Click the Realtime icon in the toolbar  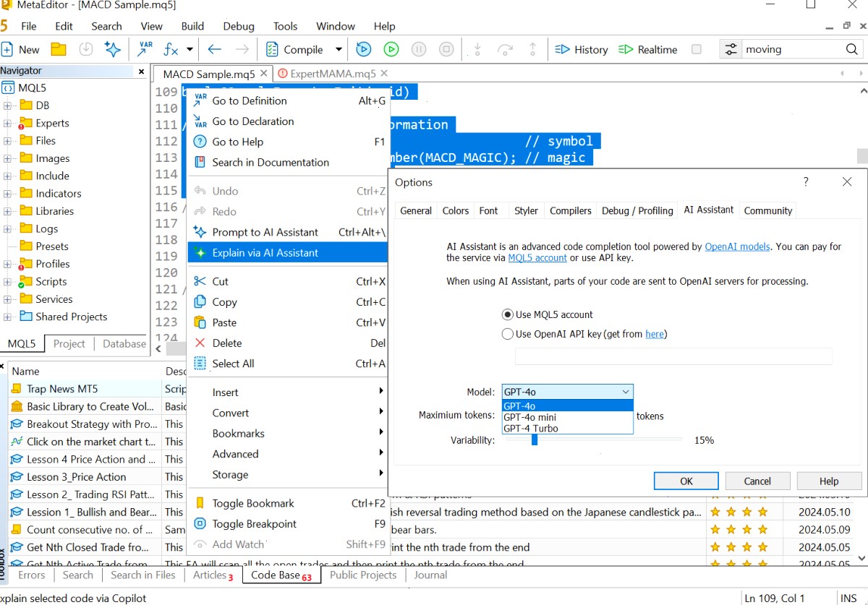(x=626, y=49)
